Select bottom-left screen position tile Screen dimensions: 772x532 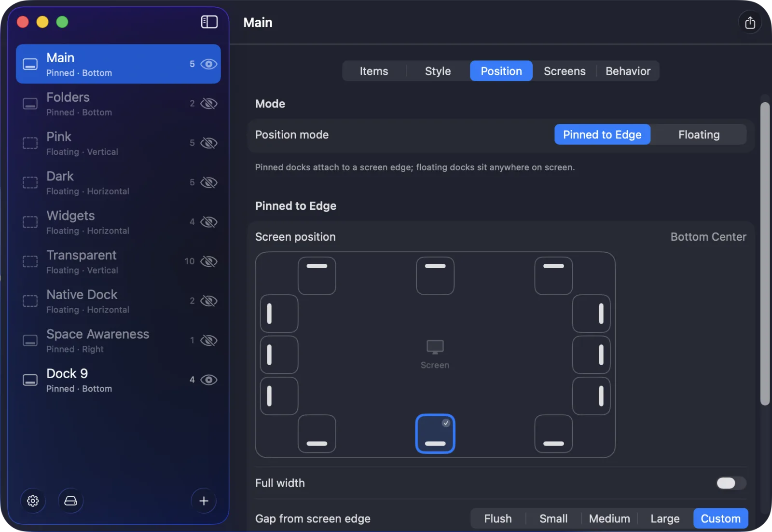click(317, 434)
